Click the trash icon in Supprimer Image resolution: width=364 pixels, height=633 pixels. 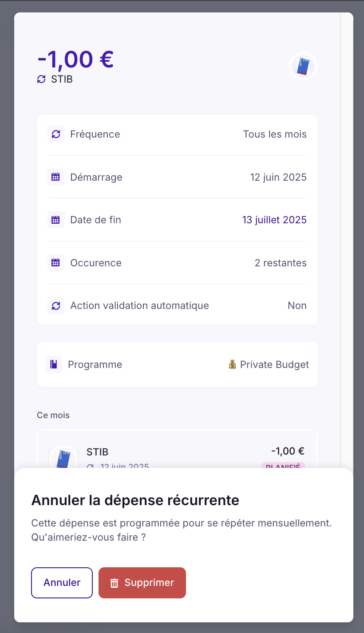point(115,583)
